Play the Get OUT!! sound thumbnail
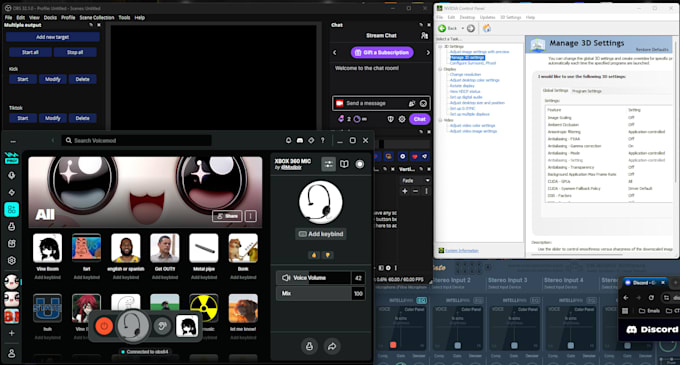This screenshot has height=365, width=680. (165, 248)
